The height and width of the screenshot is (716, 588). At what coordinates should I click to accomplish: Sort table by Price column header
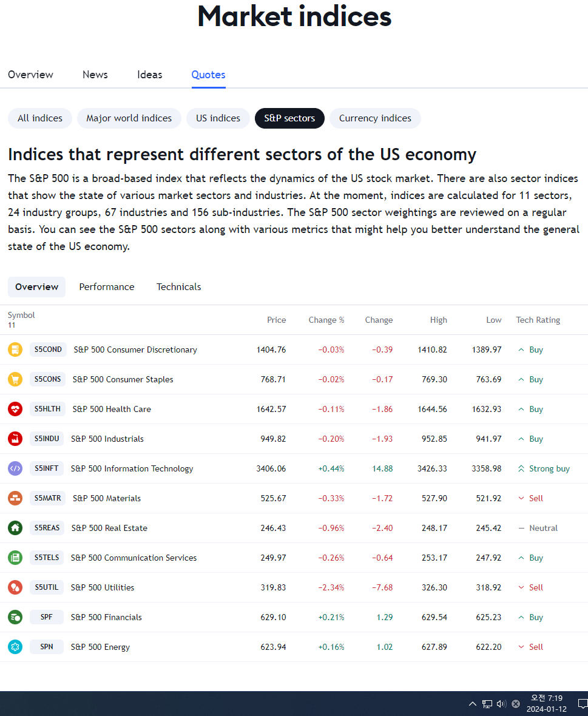coord(276,320)
